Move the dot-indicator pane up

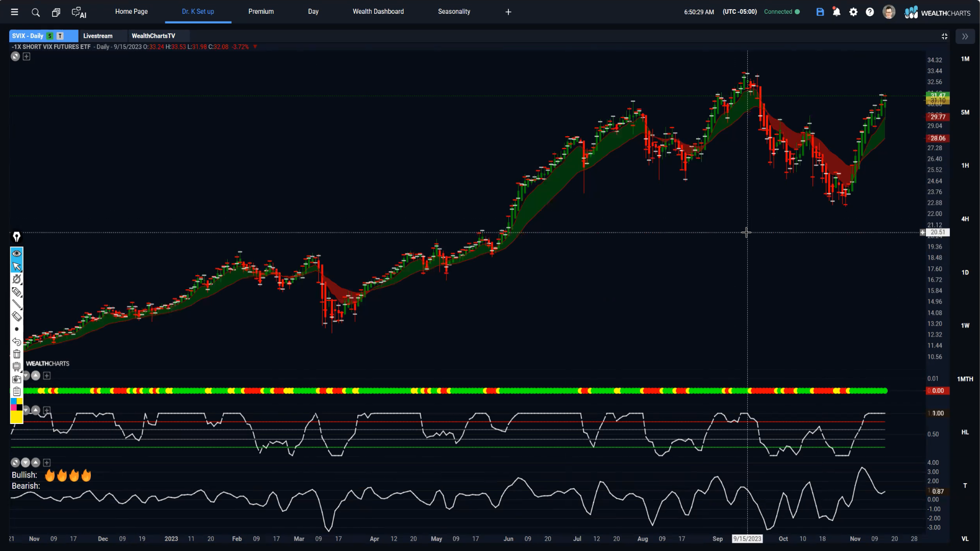click(36, 376)
